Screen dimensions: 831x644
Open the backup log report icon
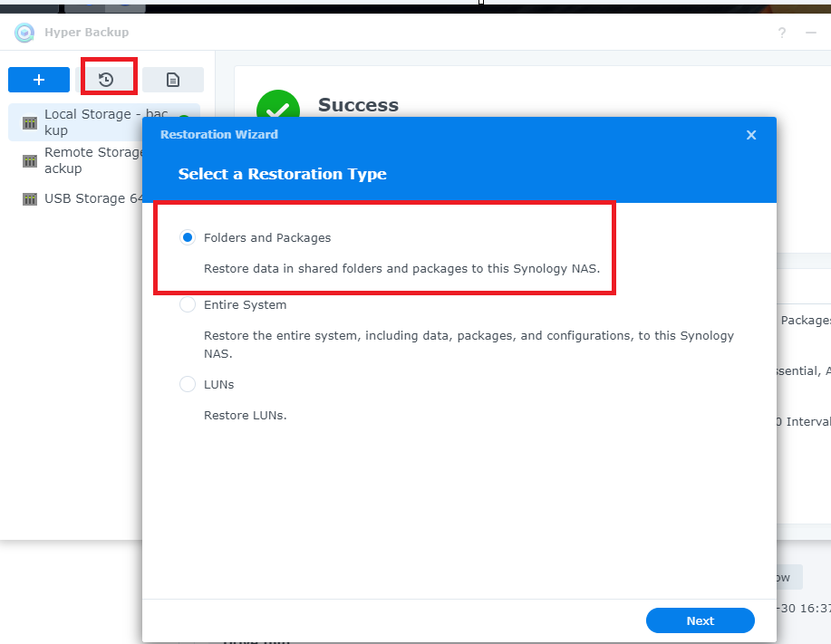point(172,79)
